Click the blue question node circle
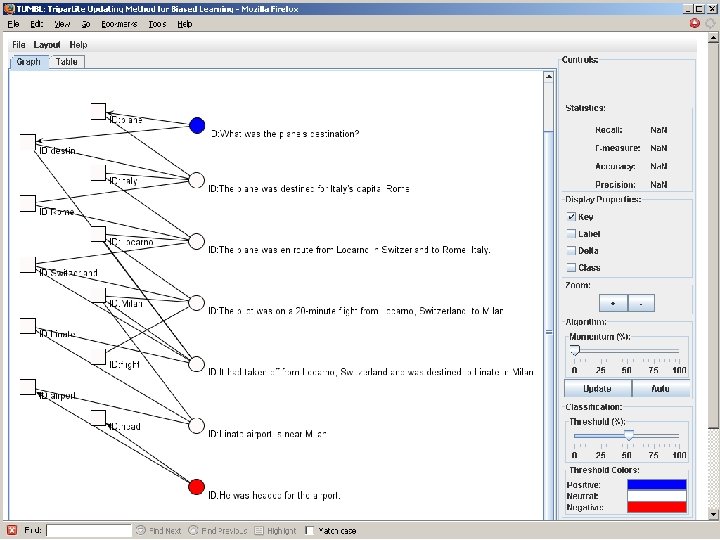The width and height of the screenshot is (720, 540). [x=197, y=125]
